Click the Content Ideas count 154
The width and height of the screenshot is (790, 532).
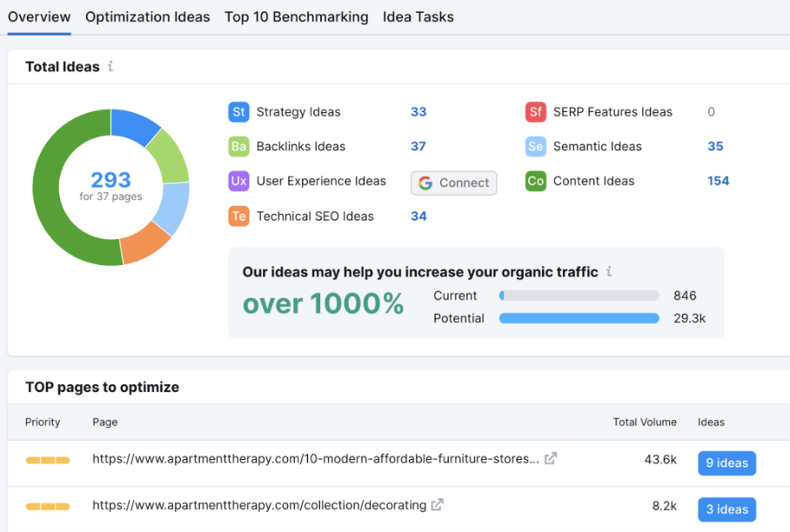pyautogui.click(x=718, y=181)
